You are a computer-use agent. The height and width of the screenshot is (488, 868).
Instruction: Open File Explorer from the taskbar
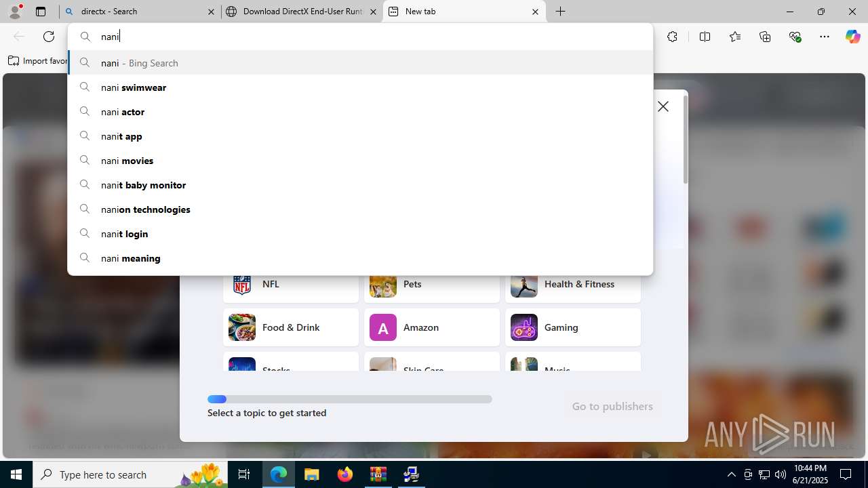coord(311,474)
